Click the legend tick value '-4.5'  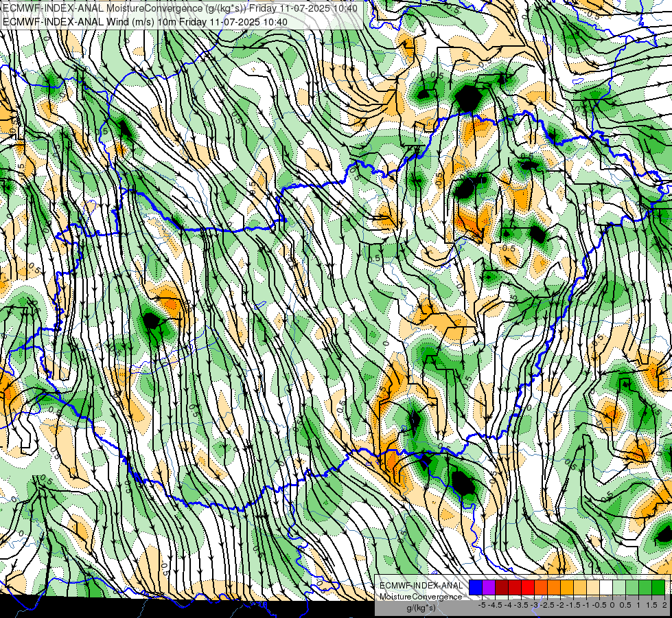(495, 605)
